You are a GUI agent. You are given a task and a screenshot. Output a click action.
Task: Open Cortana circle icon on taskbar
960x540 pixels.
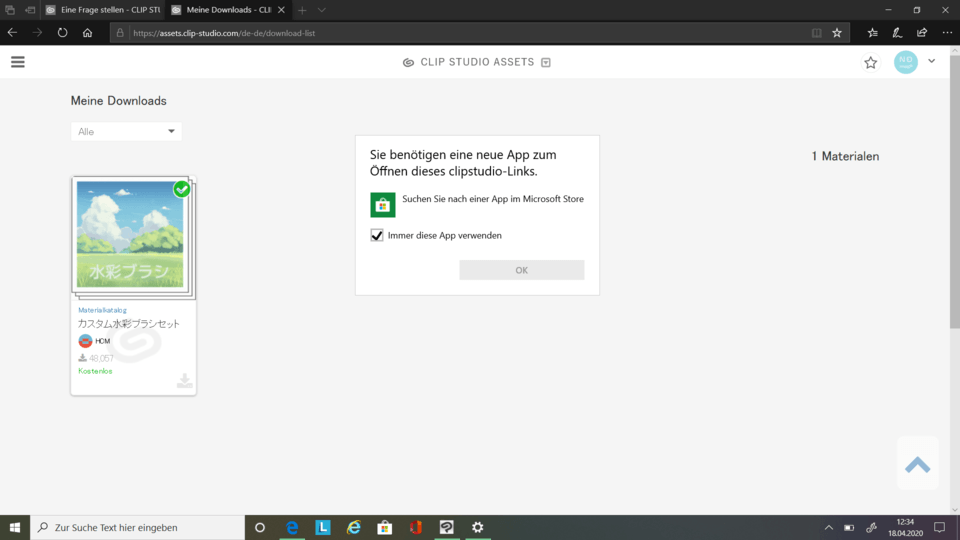point(260,527)
